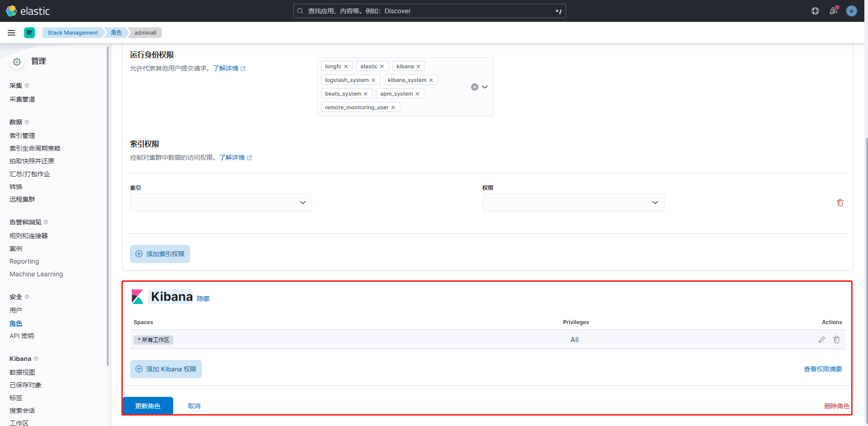This screenshot has width=868, height=426.
Task: Clear all run-as users
Action: click(475, 87)
